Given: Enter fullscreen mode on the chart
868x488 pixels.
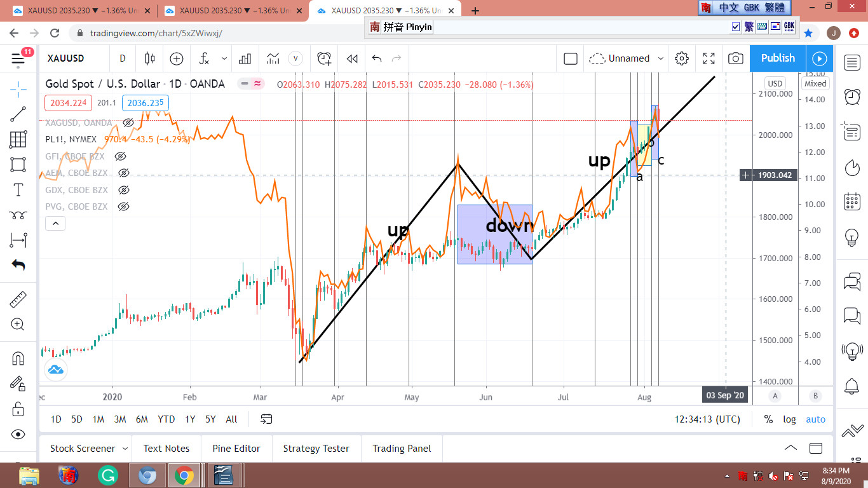Looking at the screenshot, I should point(709,58).
